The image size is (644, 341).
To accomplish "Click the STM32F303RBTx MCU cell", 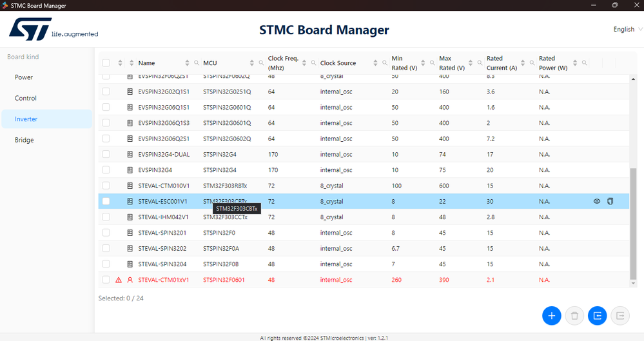I will click(x=225, y=186).
